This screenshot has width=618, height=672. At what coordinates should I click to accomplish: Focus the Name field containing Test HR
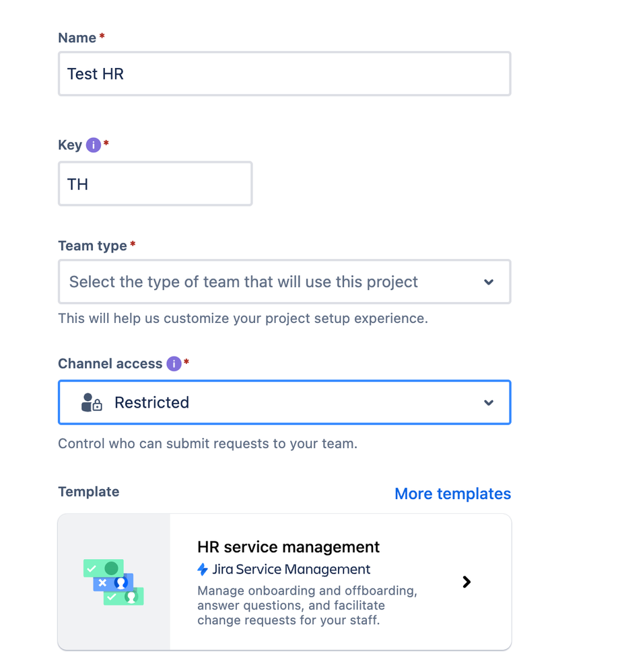[284, 74]
